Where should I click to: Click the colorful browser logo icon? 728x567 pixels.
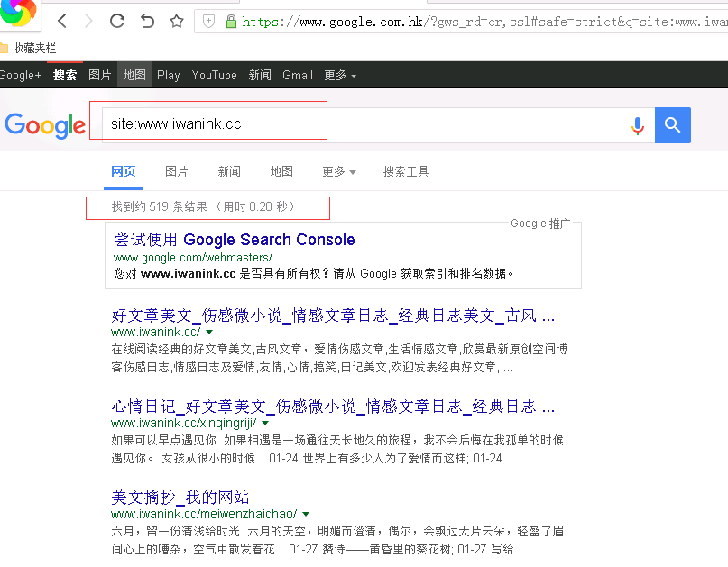[x=18, y=12]
